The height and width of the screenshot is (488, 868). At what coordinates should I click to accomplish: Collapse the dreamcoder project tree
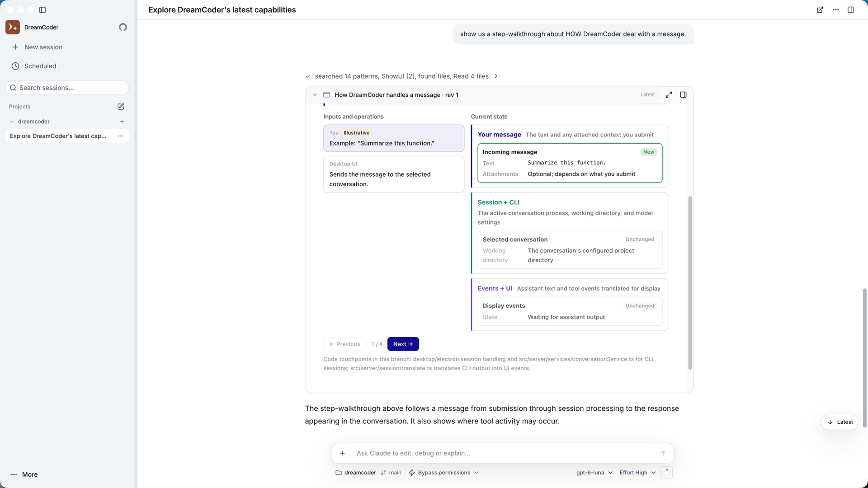[12, 122]
